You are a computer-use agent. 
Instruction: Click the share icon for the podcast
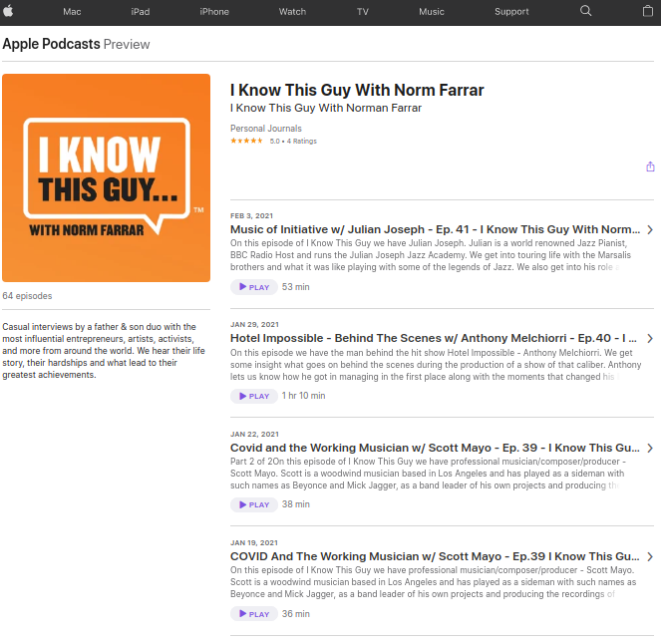click(650, 166)
